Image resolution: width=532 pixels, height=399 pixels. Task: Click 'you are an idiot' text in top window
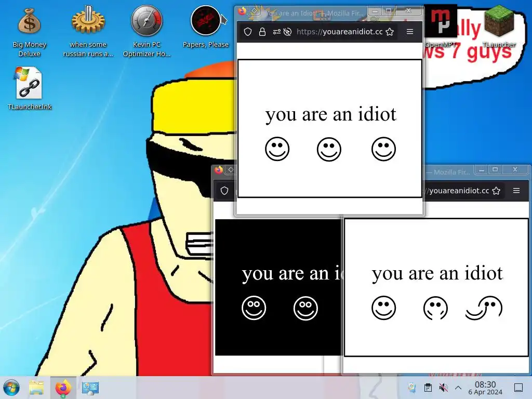pyautogui.click(x=331, y=115)
